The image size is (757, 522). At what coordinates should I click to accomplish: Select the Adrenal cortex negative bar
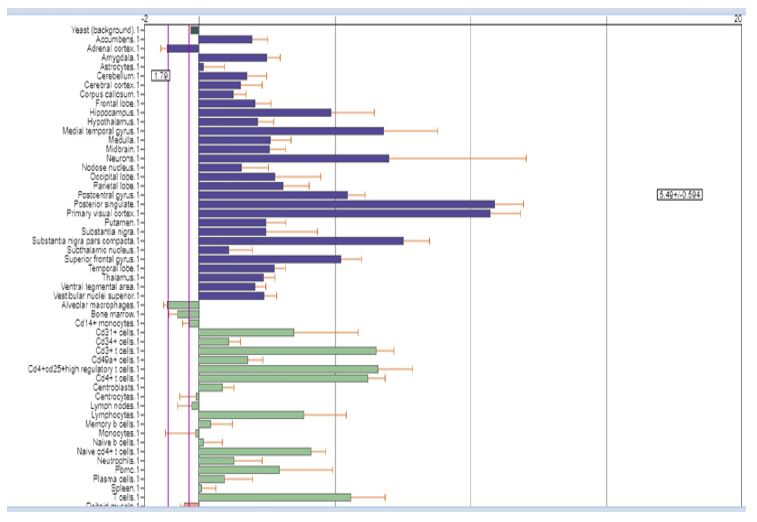(183, 48)
